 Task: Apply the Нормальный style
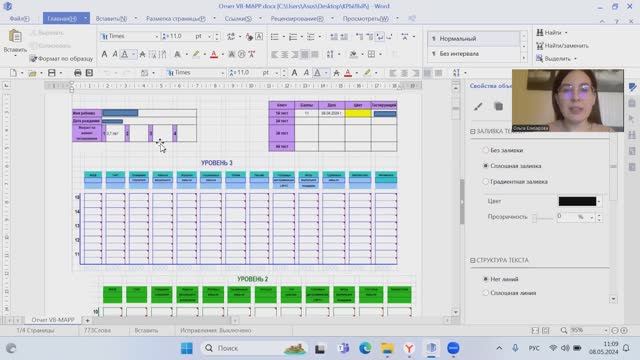[x=474, y=38]
